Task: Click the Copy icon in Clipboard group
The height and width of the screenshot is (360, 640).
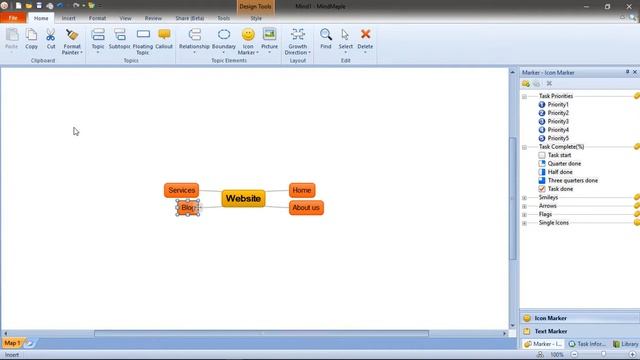Action: click(x=31, y=36)
